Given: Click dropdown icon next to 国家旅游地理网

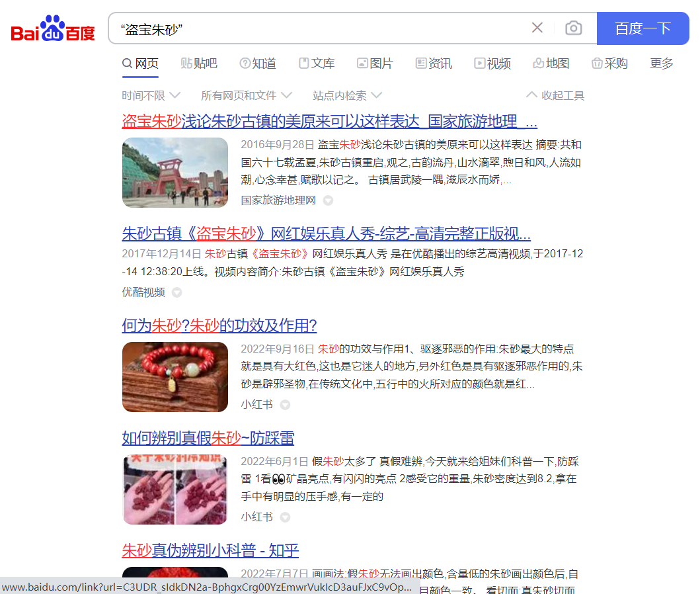Looking at the screenshot, I should tap(328, 200).
